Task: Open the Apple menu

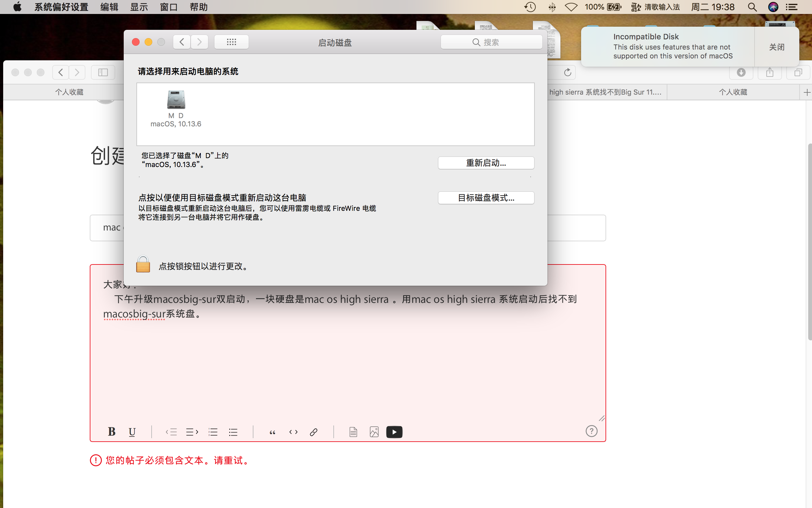Action: pyautogui.click(x=17, y=7)
